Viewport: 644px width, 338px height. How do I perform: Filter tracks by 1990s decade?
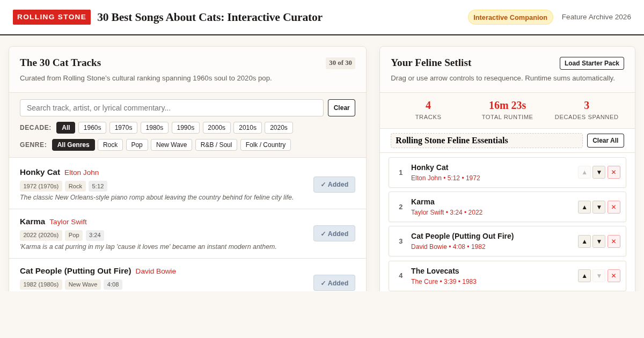(x=186, y=128)
